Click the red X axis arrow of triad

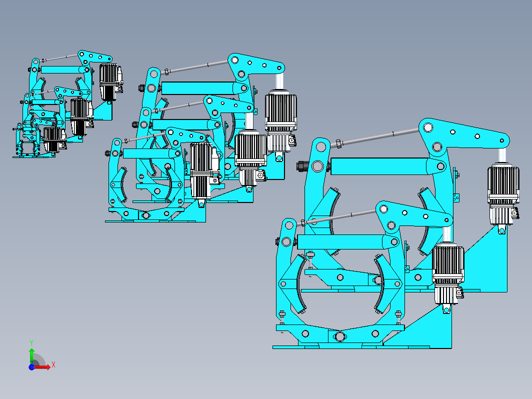pos(43,367)
